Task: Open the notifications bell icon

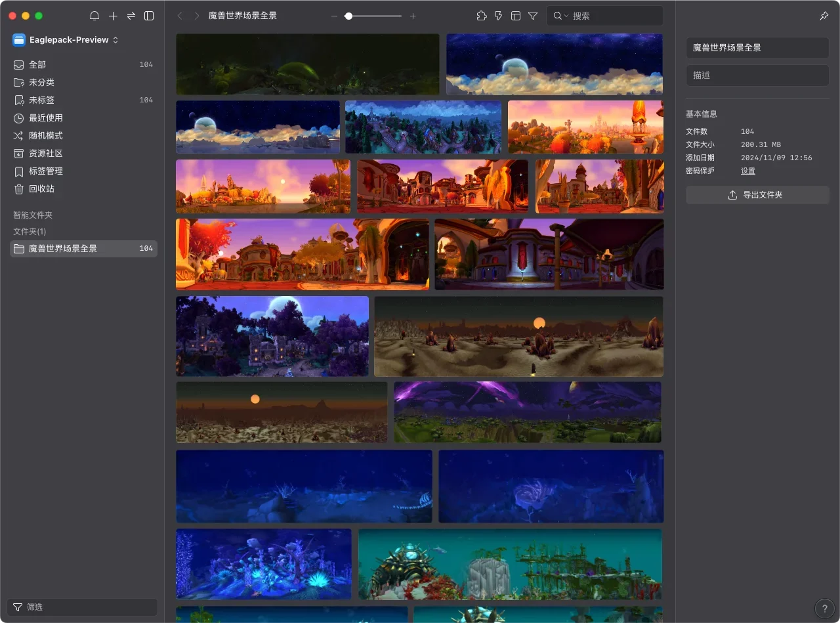Action: coord(94,16)
